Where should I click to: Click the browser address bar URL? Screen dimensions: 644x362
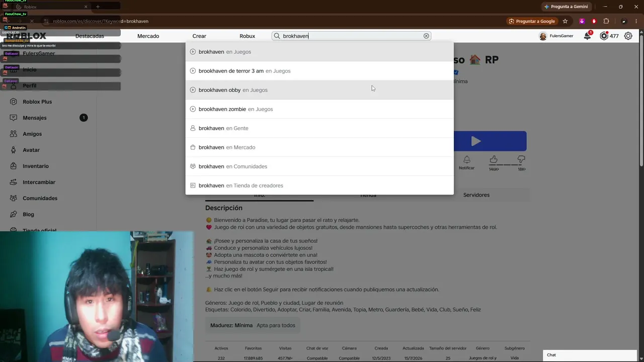[x=101, y=21]
